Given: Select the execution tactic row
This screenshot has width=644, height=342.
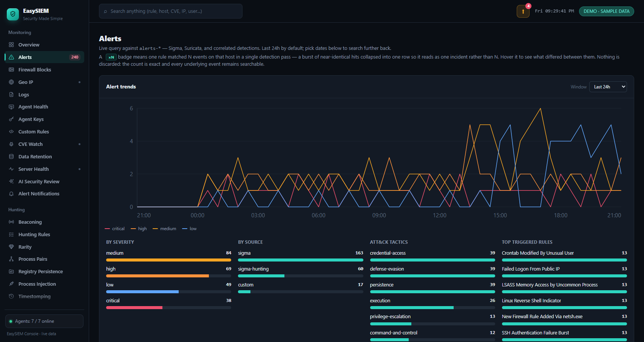Looking at the screenshot, I should (432, 303).
